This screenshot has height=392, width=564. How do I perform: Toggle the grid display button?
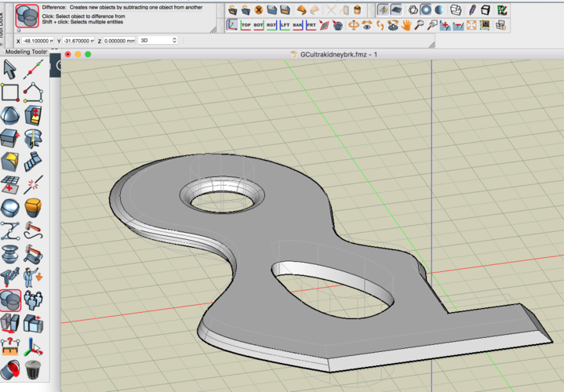pyautogui.click(x=396, y=10)
